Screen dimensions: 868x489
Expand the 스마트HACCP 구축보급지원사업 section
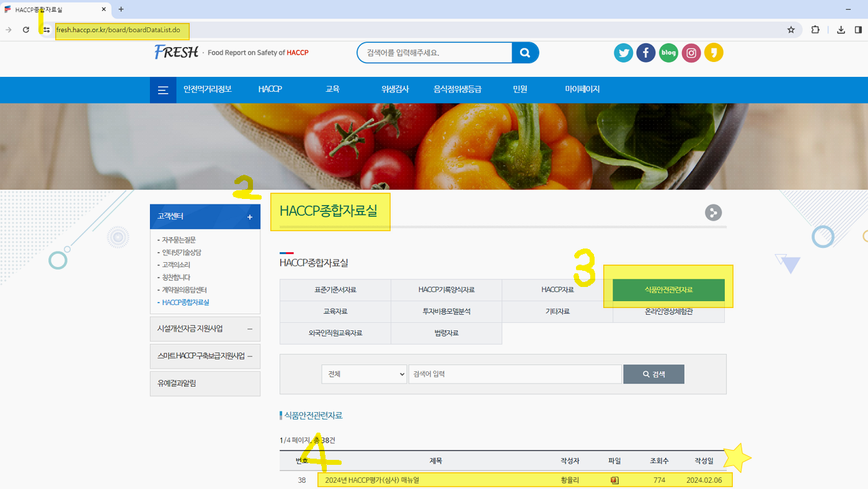click(x=205, y=356)
